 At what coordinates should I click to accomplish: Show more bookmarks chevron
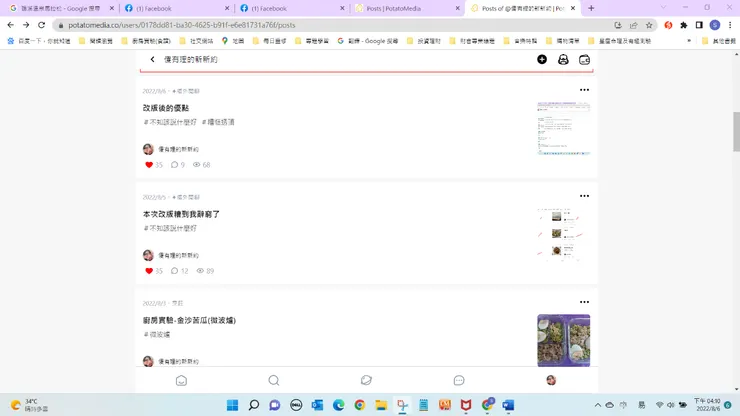click(689, 41)
